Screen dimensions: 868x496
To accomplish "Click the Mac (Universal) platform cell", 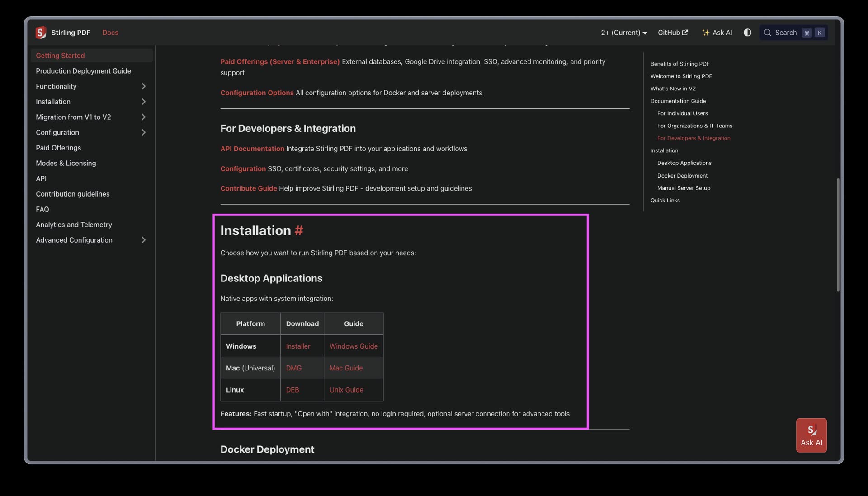I will tap(250, 368).
